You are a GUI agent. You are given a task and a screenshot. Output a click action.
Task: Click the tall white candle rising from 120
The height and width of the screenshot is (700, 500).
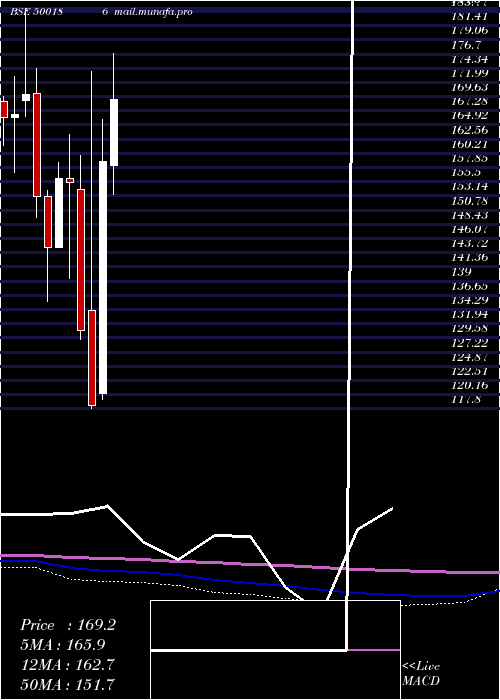pyautogui.click(x=103, y=277)
